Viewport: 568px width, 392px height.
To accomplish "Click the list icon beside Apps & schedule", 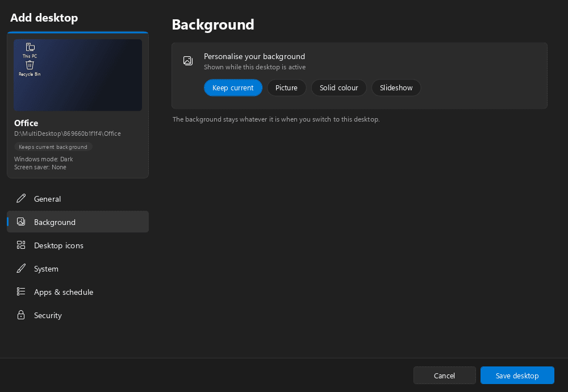I will pos(21,291).
